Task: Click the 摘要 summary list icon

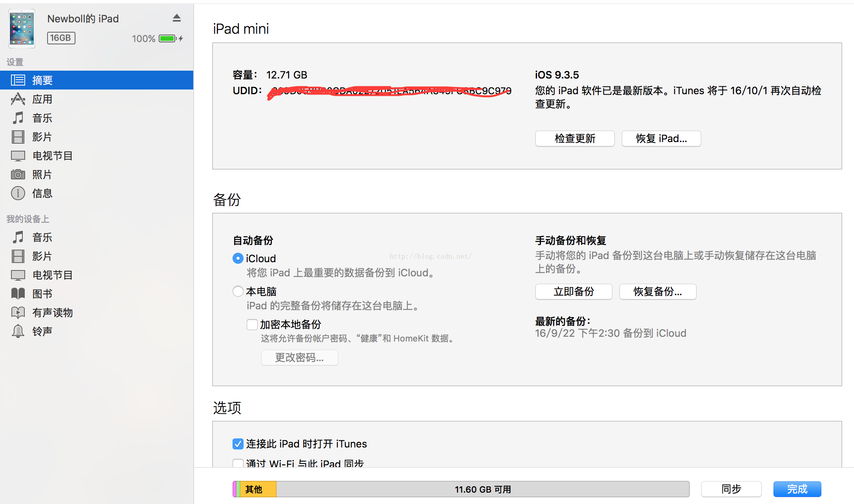Action: tap(18, 80)
